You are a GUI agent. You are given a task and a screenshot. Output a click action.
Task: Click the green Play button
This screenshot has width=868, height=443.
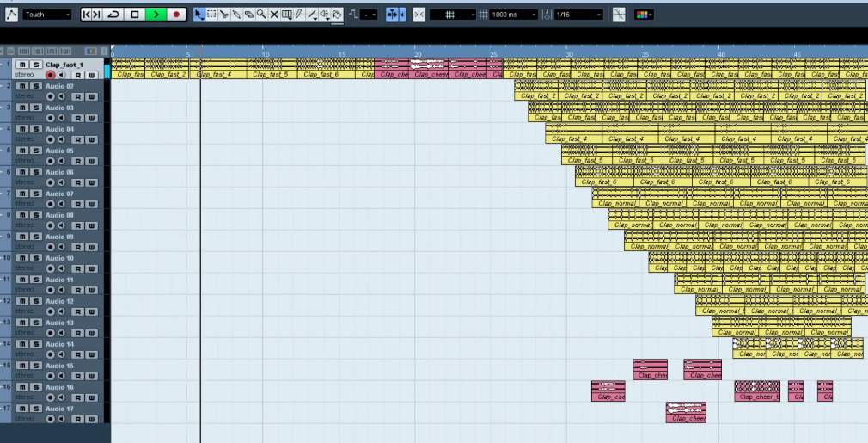(x=156, y=15)
